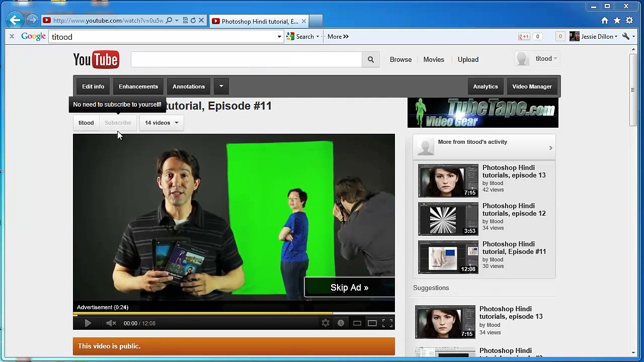
Task: Open the Upload link
Action: 468,59
